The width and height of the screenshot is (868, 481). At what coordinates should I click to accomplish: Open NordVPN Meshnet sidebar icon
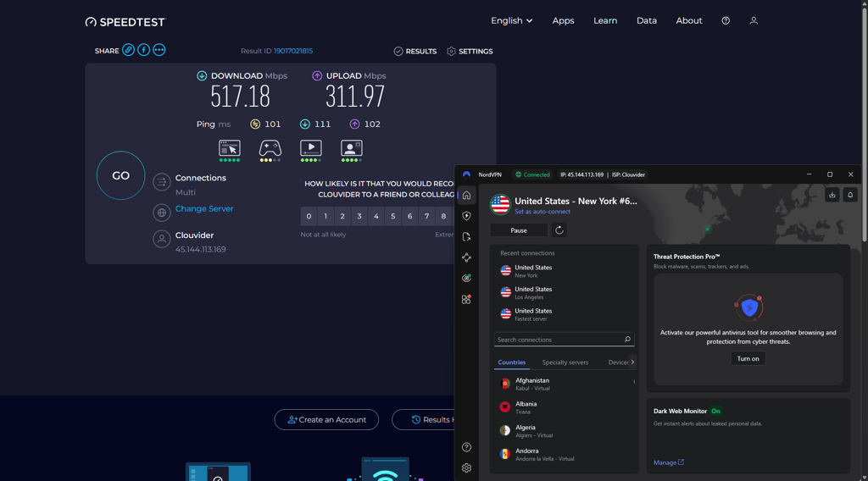[x=467, y=257]
